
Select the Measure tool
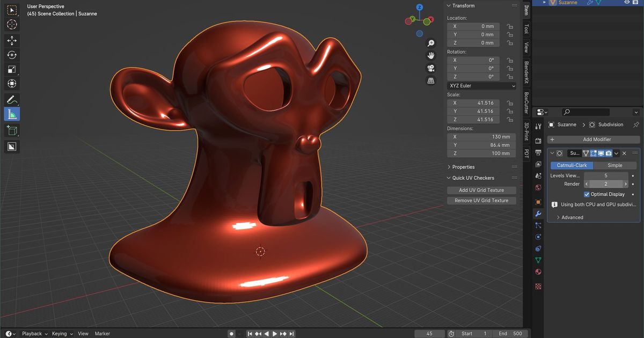point(12,114)
